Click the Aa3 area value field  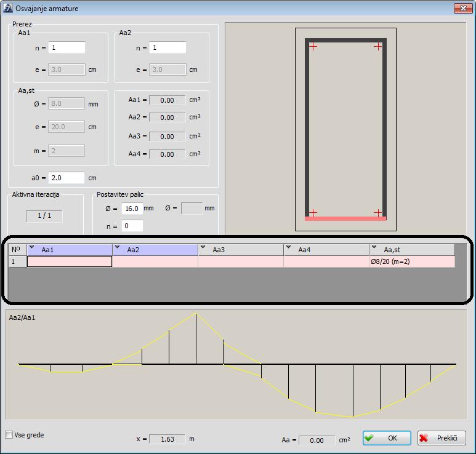click(167, 137)
